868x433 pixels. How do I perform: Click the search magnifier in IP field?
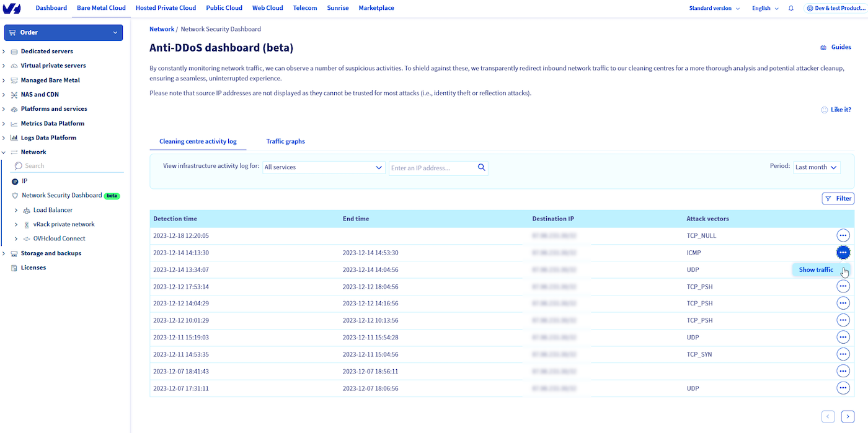pyautogui.click(x=481, y=167)
